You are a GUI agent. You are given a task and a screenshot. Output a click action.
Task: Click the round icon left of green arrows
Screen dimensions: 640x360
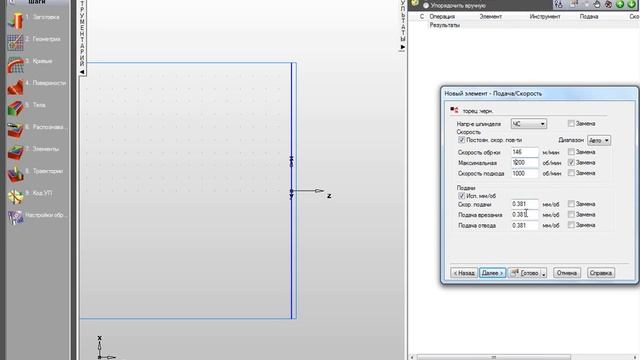click(608, 4)
